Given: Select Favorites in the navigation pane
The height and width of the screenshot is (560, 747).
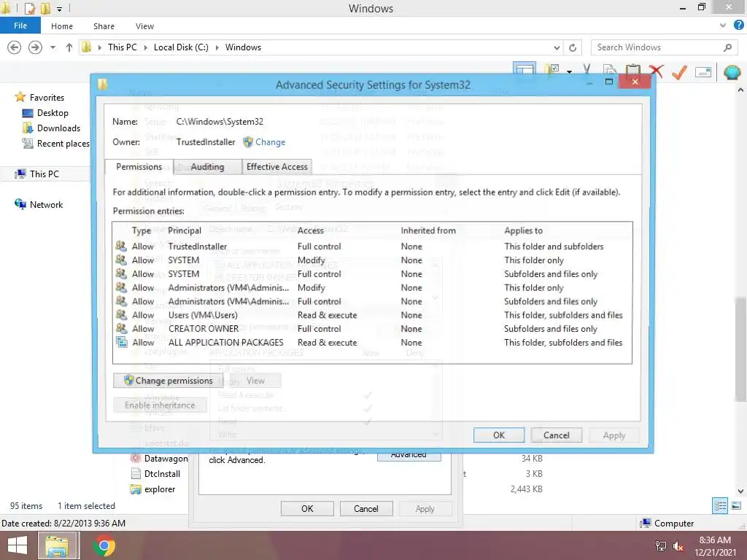Looking at the screenshot, I should point(39,97).
